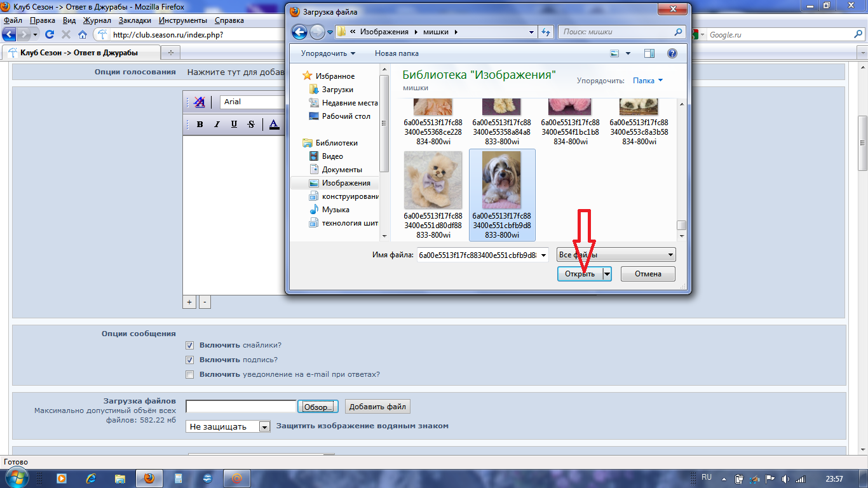Screen dimensions: 868x488
Task: Toggle the 'Включить подпись?' checkbox
Action: click(x=189, y=360)
